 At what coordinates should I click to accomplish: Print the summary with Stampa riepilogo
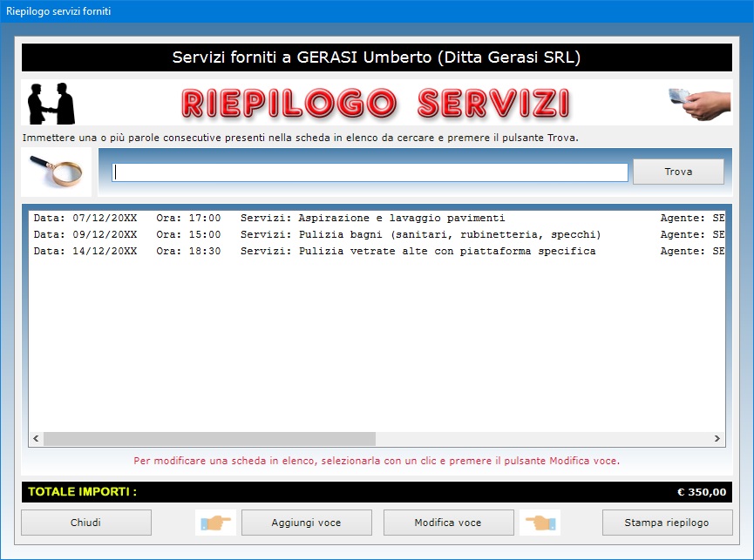pos(667,523)
